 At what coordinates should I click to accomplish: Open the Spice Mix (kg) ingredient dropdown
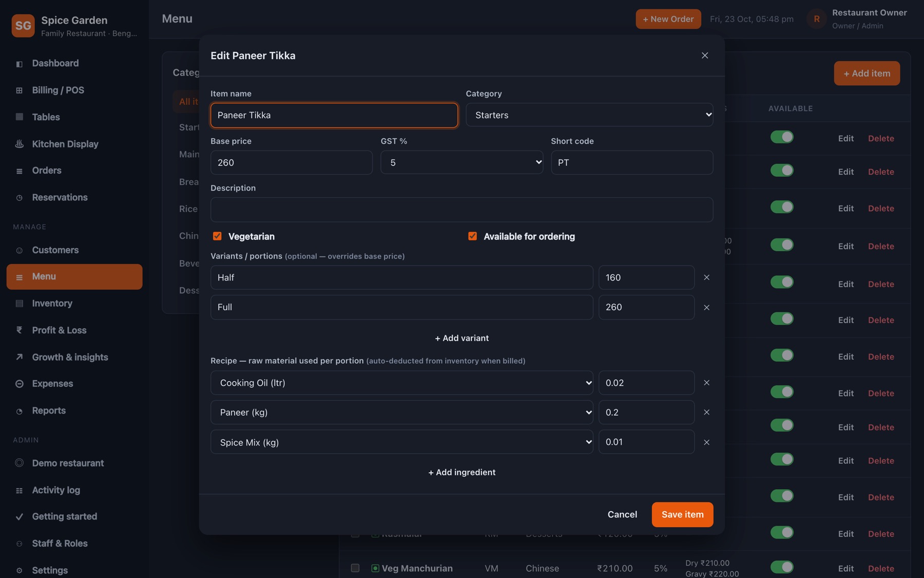point(401,442)
